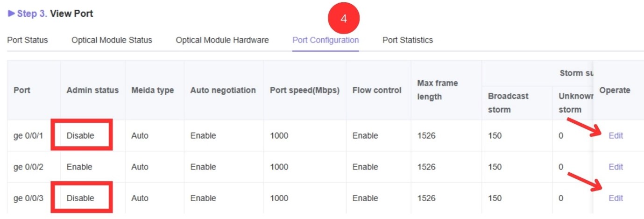Edit port ge 0/0/2 configuration
The image size is (644, 219).
[616, 167]
